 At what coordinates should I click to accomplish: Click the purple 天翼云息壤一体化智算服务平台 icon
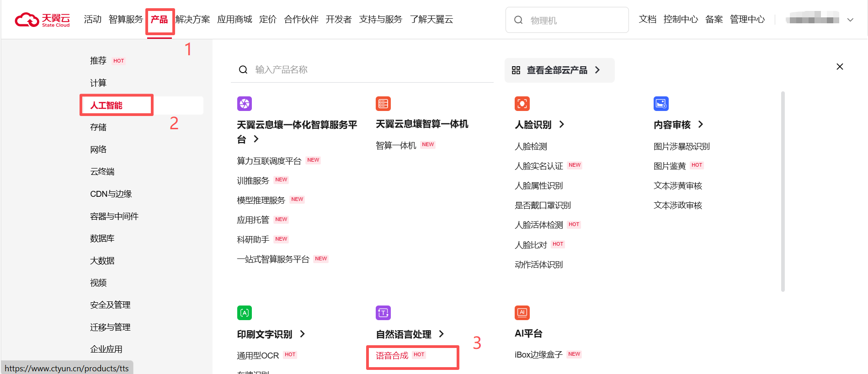pyautogui.click(x=245, y=104)
